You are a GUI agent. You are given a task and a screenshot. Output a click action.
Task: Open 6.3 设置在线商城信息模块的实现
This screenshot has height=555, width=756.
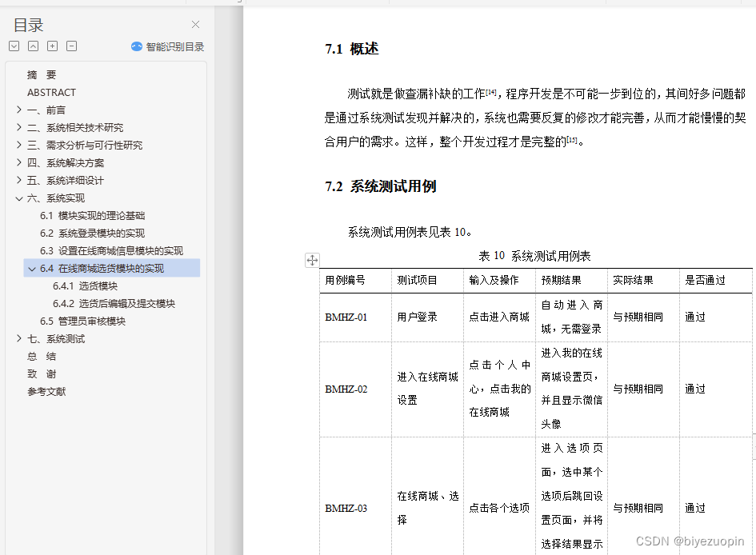[x=112, y=251]
